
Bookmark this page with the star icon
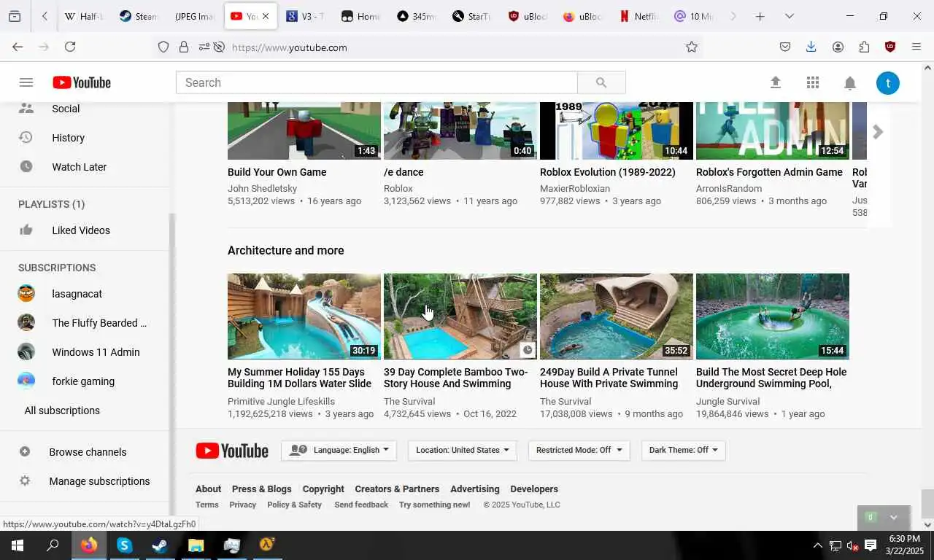point(691,47)
